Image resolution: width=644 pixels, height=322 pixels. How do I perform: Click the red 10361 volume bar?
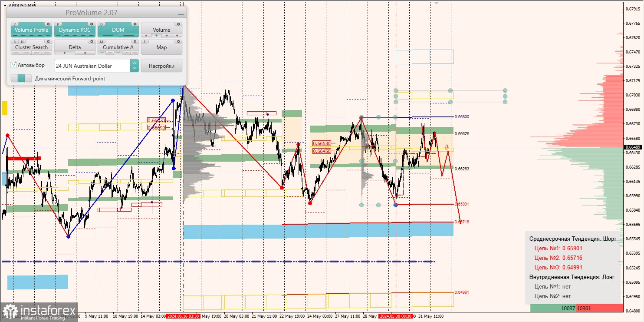600,308
